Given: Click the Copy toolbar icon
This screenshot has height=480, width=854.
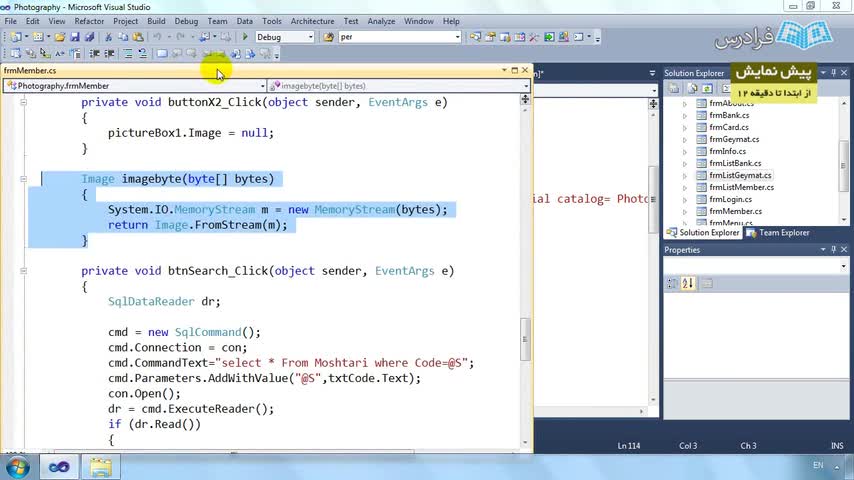Looking at the screenshot, I should click(123, 37).
